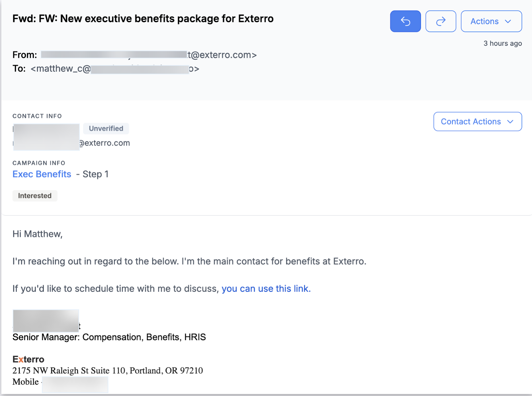Image resolution: width=532 pixels, height=396 pixels.
Task: Click the blue reply arrow button
Action: pos(405,21)
